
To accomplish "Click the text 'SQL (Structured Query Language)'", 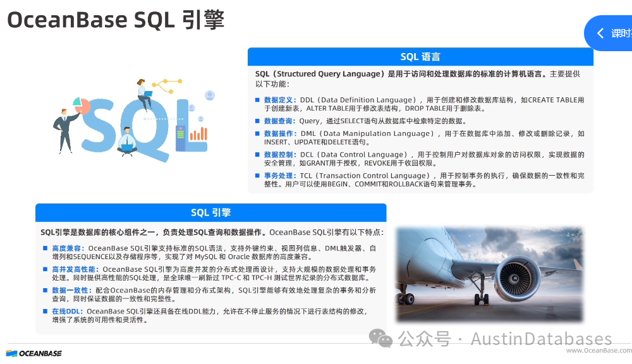I will [x=320, y=74].
